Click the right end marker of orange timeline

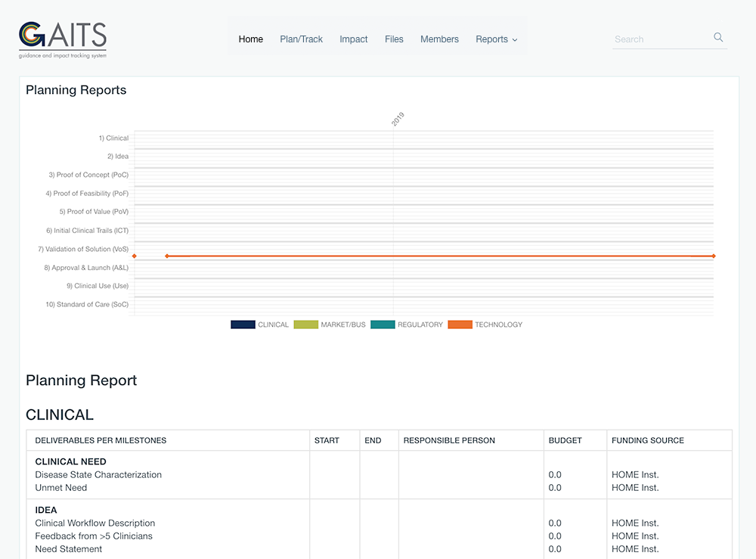click(x=714, y=256)
